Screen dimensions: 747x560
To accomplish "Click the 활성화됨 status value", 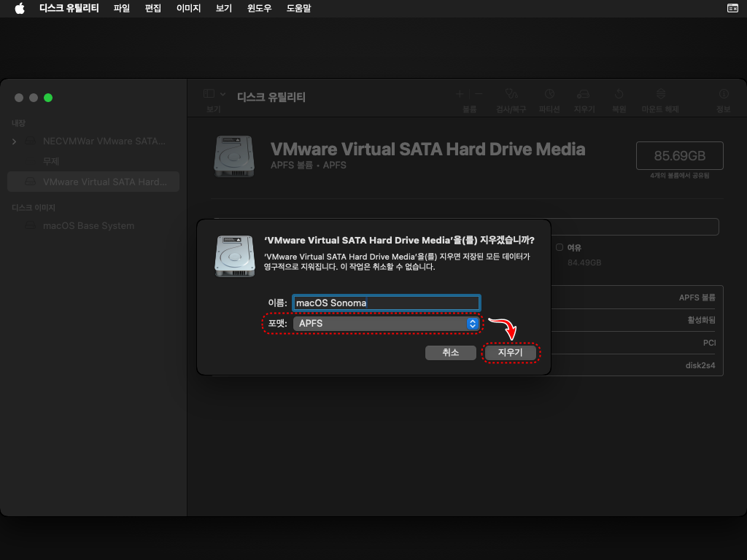I will pyautogui.click(x=701, y=320).
